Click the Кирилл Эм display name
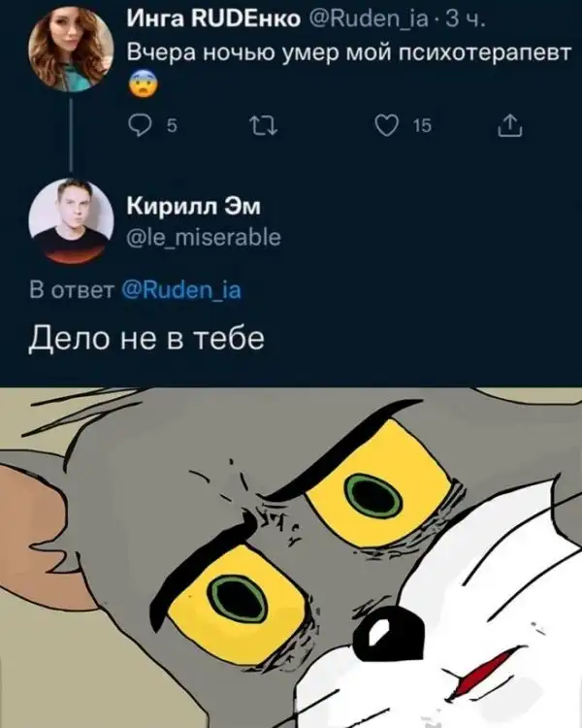This screenshot has width=582, height=728. 194,206
